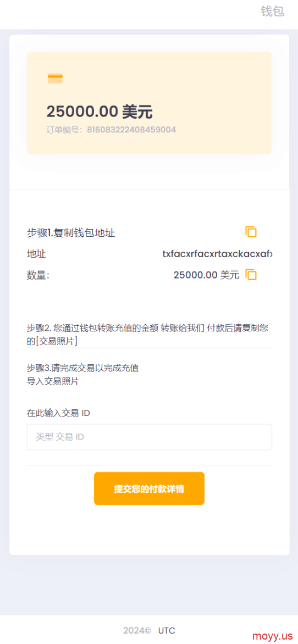Click the 2024© UTC footer text
Screen dimensions: 298x644
[149, 630]
